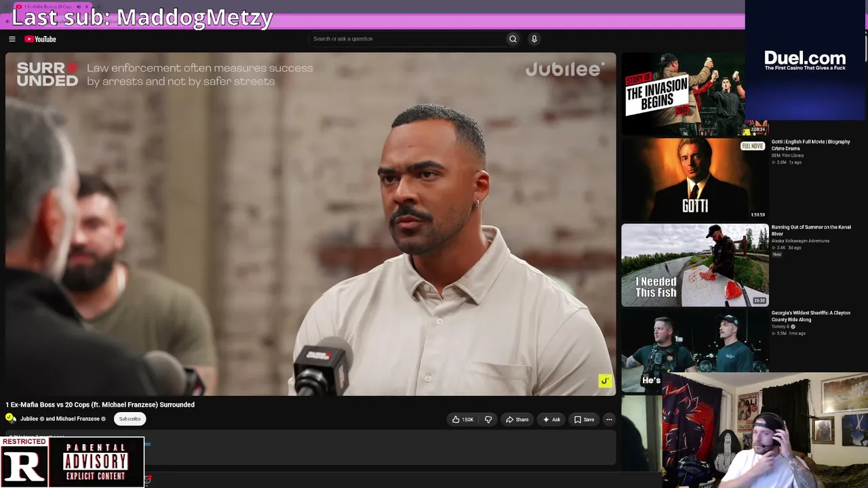Click the '2.4K 3d ago' view count

pyautogui.click(x=787, y=248)
